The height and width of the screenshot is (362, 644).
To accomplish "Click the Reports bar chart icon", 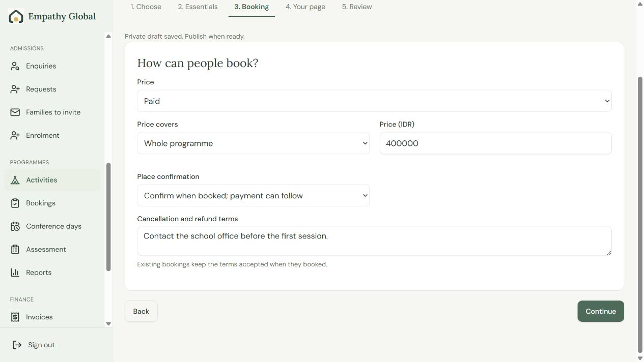I will point(15,273).
